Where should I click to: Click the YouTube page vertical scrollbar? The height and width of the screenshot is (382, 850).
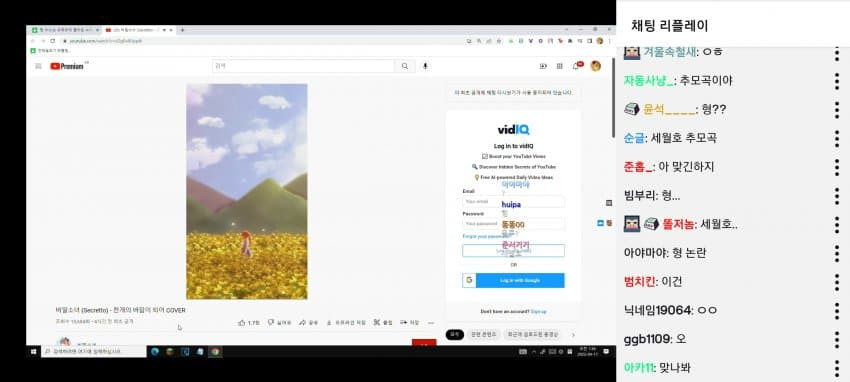point(613,98)
